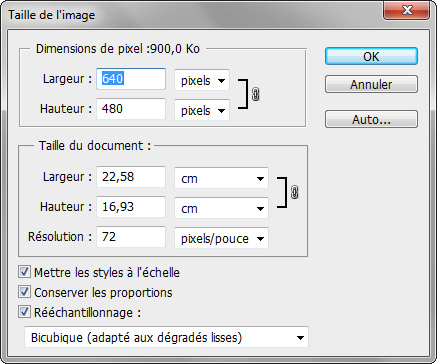Open the Auto... resolution settings
The height and width of the screenshot is (364, 437).
click(371, 119)
